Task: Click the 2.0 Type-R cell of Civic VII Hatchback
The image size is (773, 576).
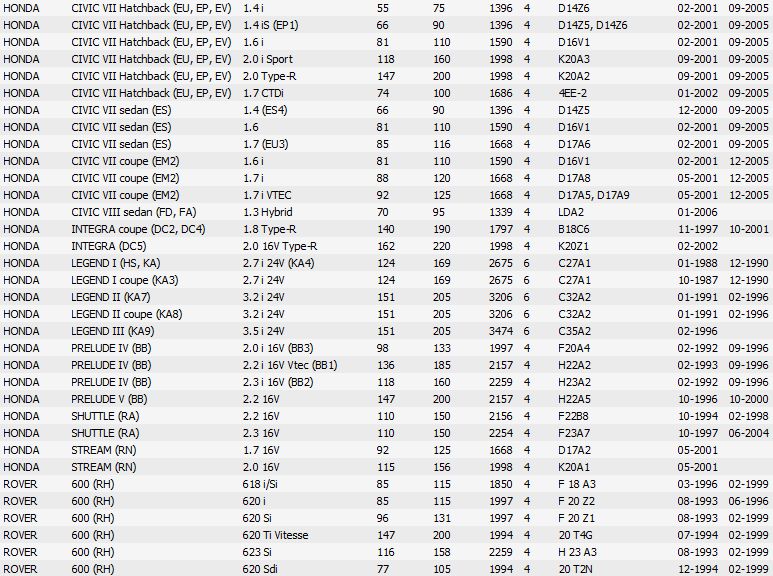Action: 270,76
